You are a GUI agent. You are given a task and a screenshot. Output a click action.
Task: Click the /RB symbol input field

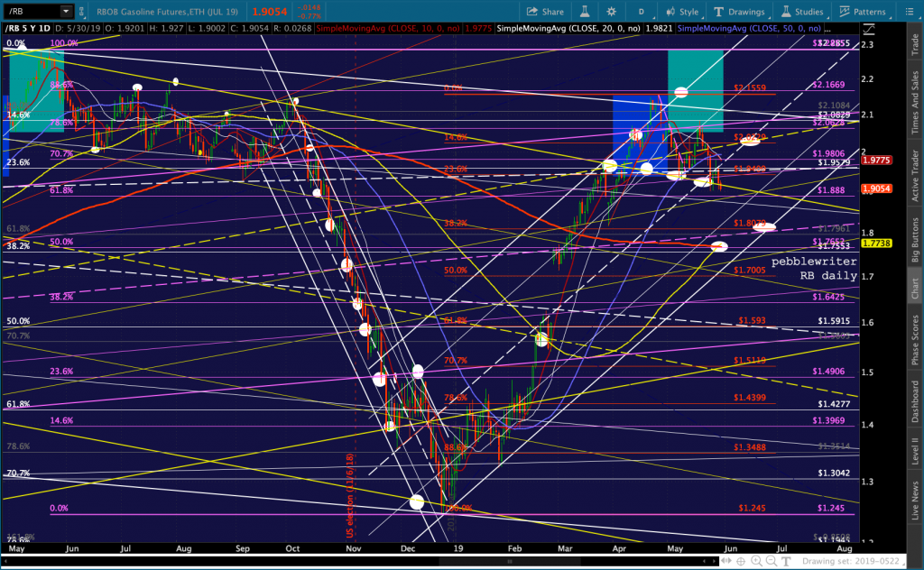point(32,11)
